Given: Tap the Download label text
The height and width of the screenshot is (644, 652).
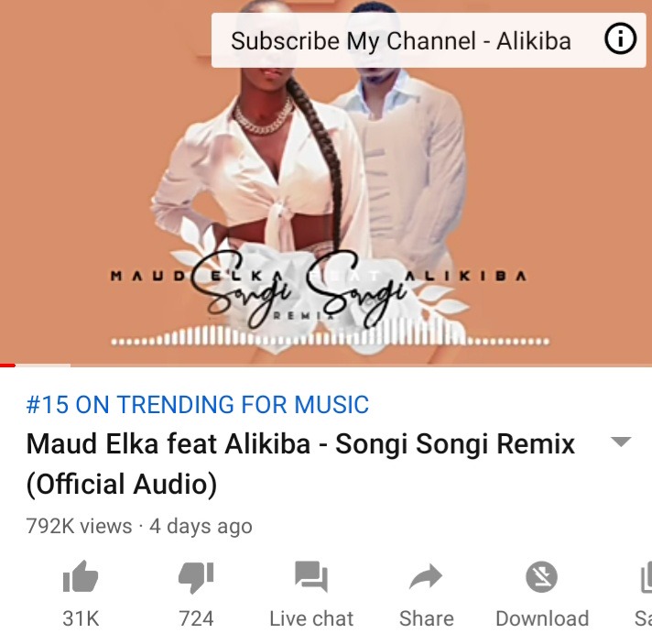Looking at the screenshot, I should (542, 618).
